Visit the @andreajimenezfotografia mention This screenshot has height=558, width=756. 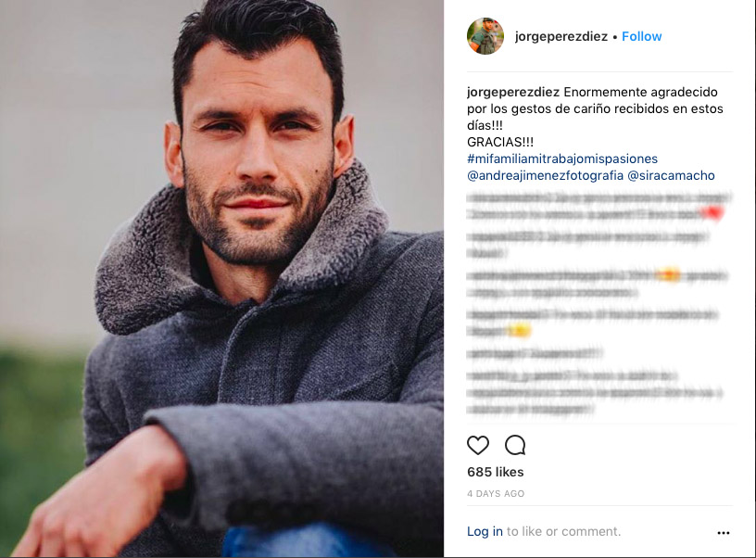point(545,175)
